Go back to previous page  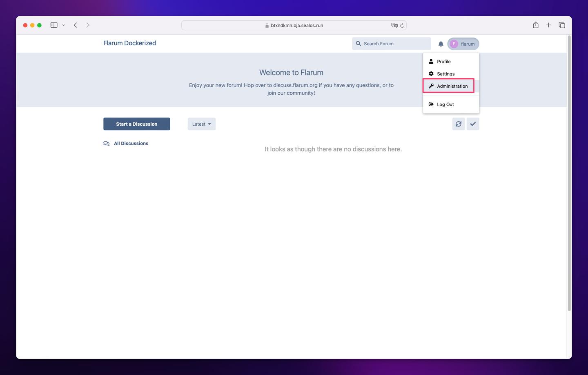click(76, 25)
